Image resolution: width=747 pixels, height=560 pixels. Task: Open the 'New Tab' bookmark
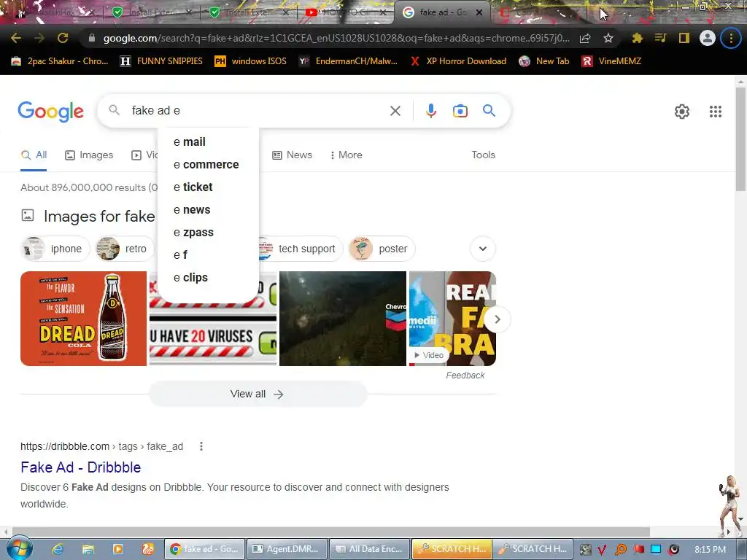pos(544,61)
